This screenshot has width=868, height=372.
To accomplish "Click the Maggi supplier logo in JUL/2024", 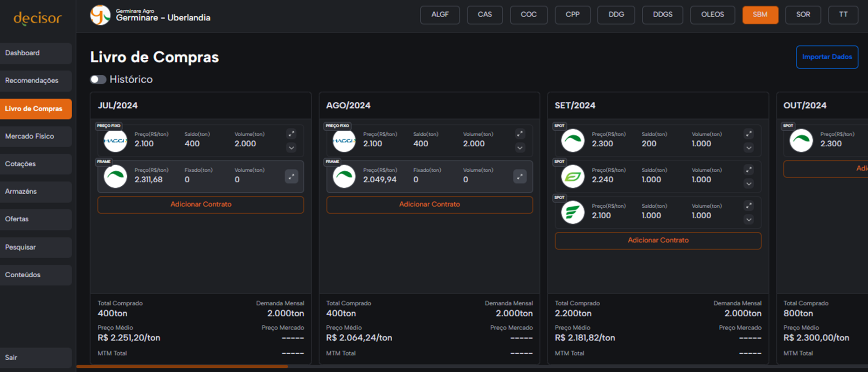I will 115,140.
